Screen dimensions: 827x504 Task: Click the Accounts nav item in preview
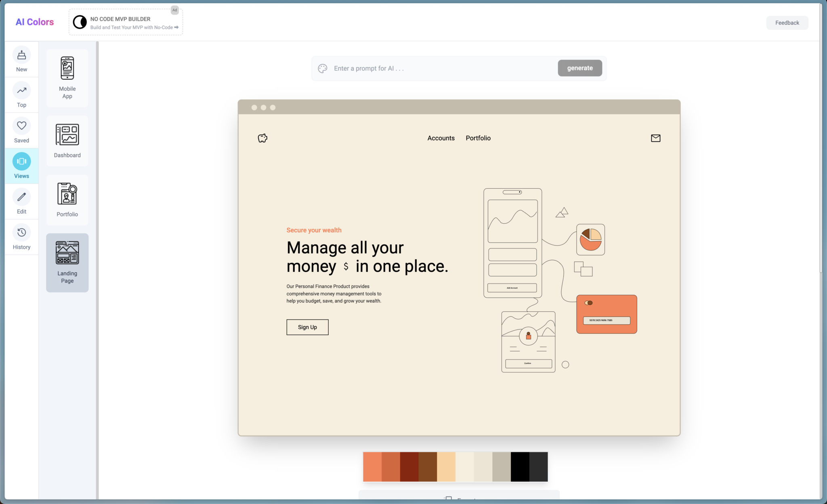tap(441, 138)
